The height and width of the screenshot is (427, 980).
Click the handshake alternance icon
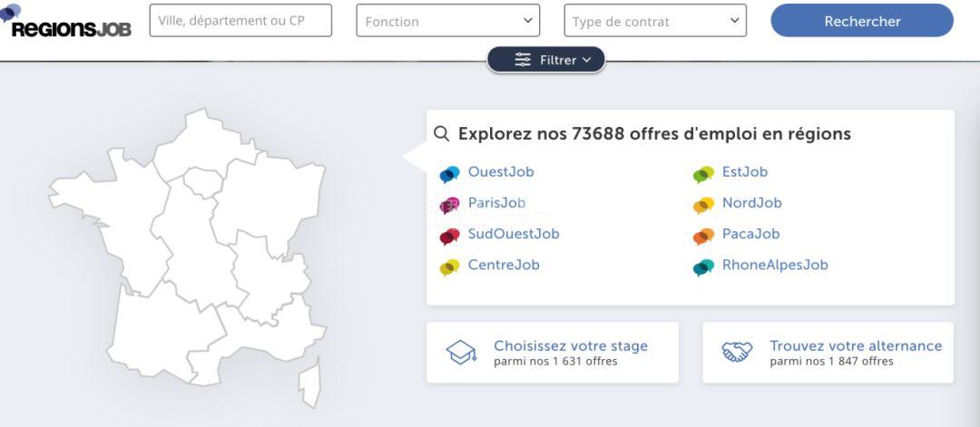pyautogui.click(x=738, y=352)
